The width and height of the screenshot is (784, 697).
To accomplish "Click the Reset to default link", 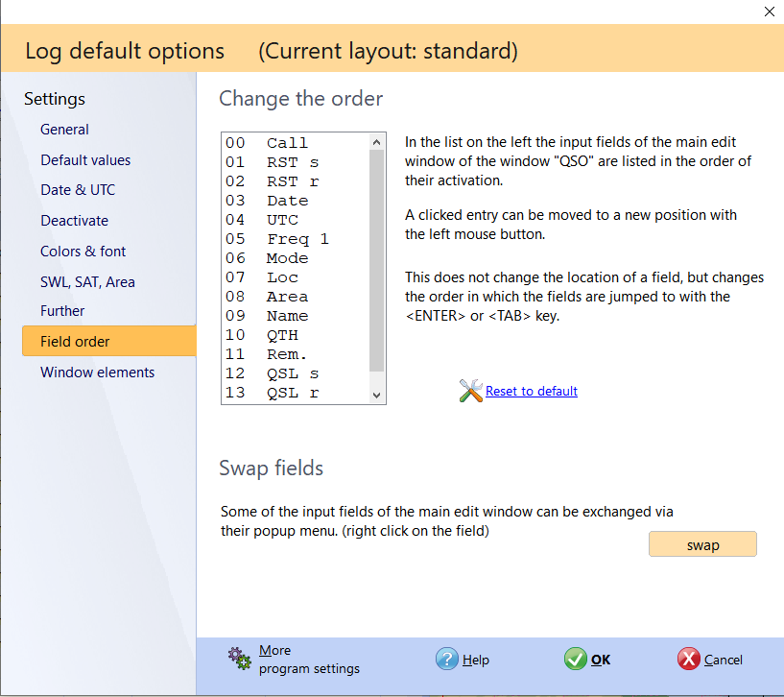I will 532,392.
